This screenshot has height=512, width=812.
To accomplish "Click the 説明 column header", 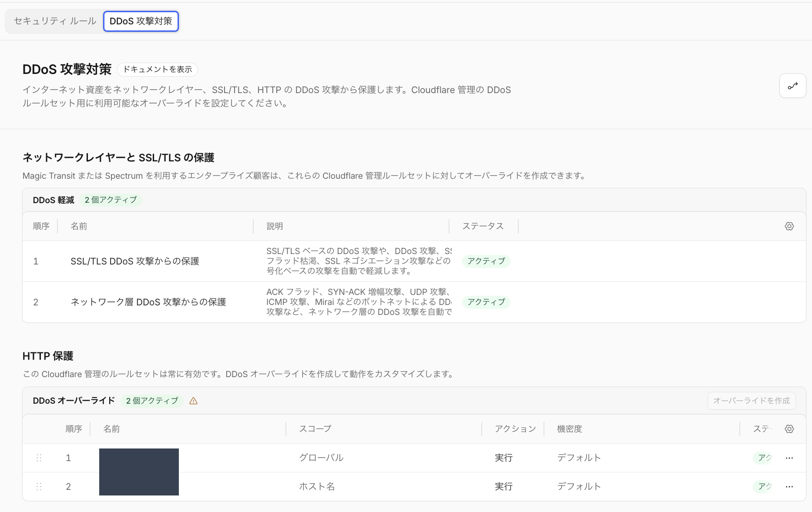I will [x=275, y=226].
